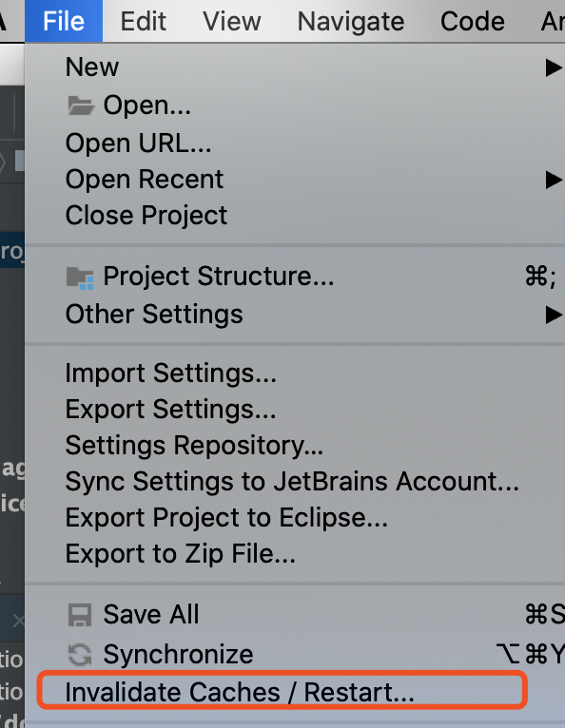Screen dimensions: 565x728
Task: Open the Navigate menu
Action: [x=351, y=21]
